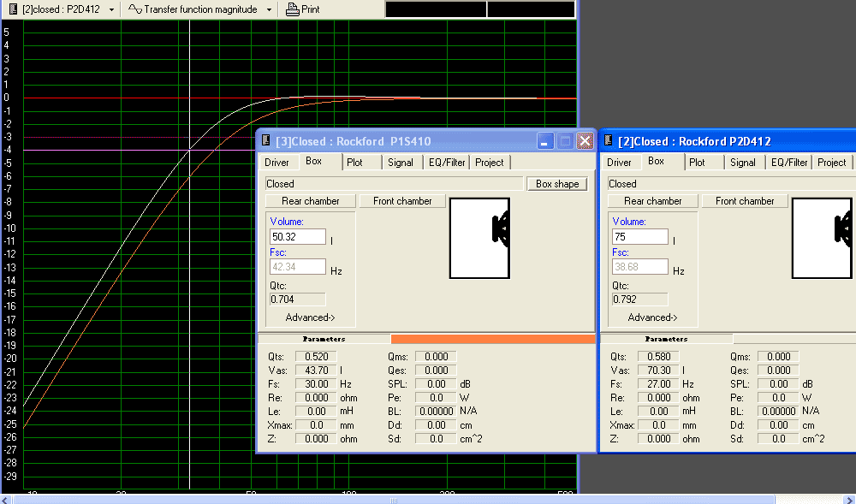856x504 pixels.
Task: Click the Closed box type field in P2D412 window
Action: (x=732, y=184)
